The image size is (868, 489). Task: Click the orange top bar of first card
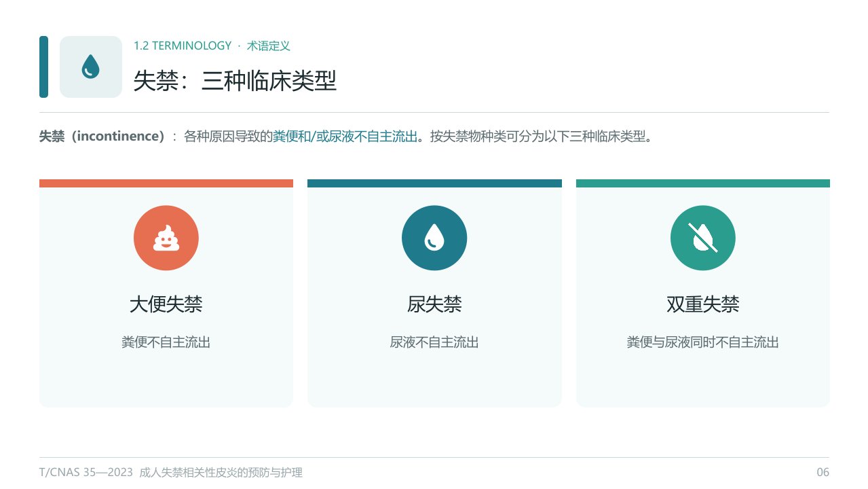tap(166, 183)
